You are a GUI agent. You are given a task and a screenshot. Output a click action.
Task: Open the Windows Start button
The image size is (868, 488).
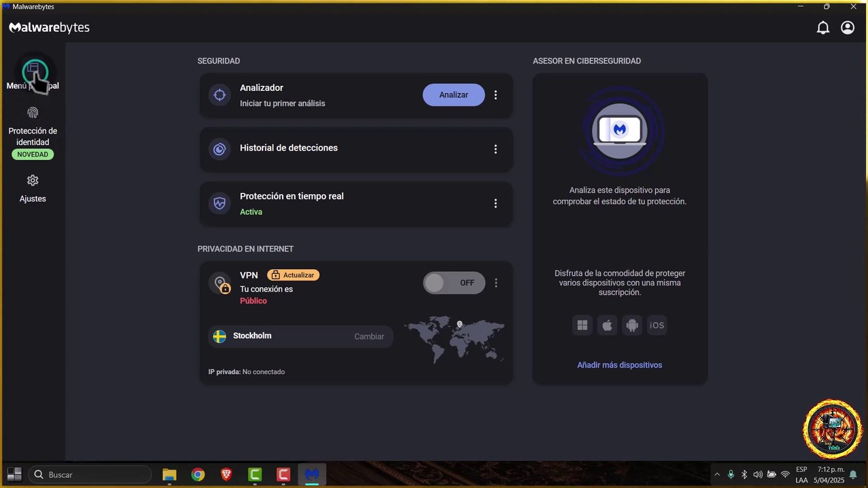[x=14, y=474]
